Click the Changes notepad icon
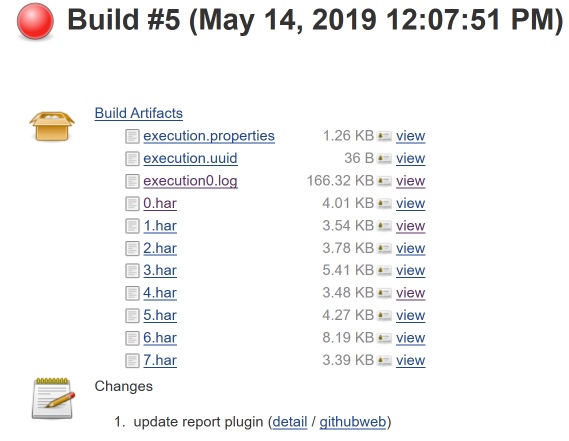Image resolution: width=569 pixels, height=441 pixels. click(x=53, y=398)
